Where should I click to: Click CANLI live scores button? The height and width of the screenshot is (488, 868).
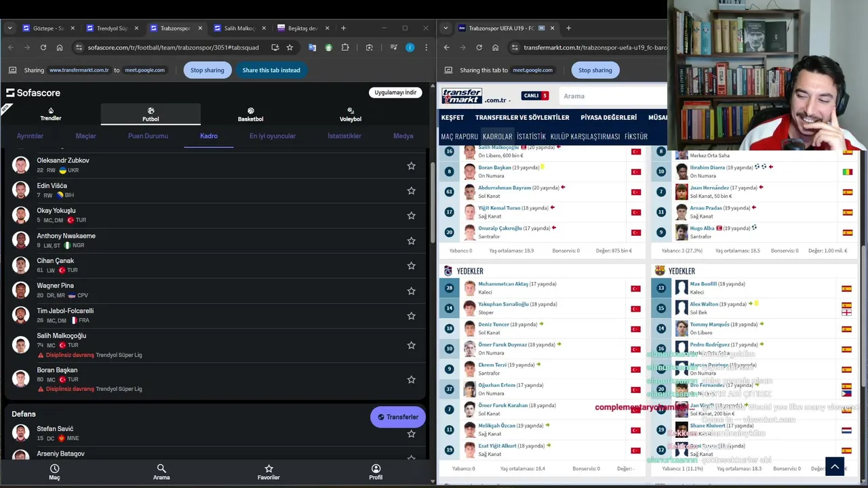(x=535, y=96)
